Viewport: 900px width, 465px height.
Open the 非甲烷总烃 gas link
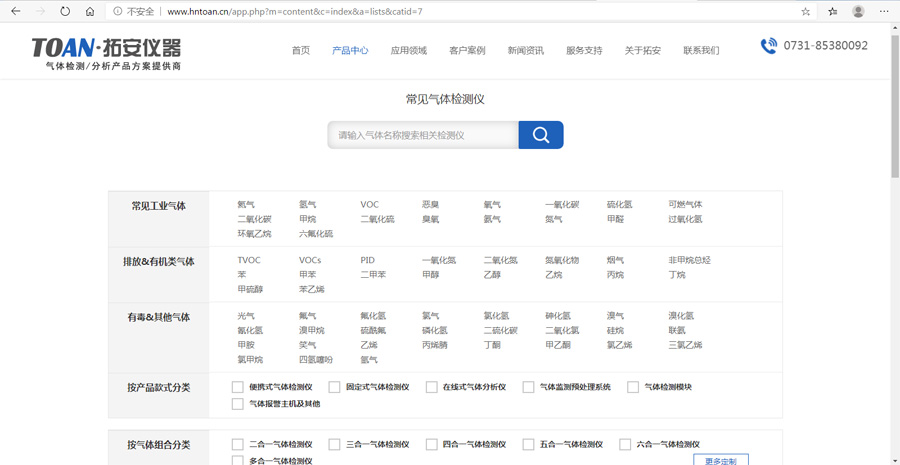(689, 260)
